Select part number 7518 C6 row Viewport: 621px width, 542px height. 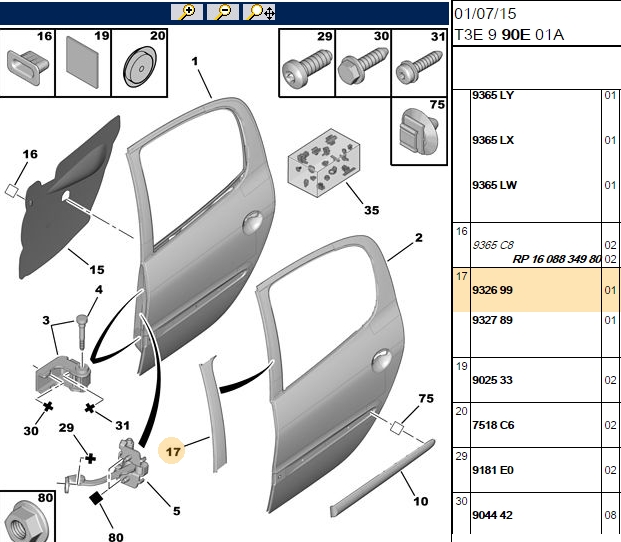point(536,425)
